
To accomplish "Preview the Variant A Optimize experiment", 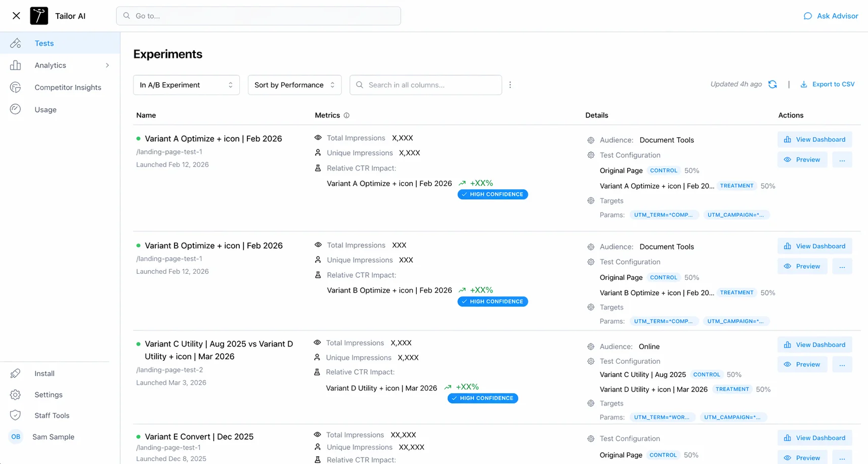I will pos(802,160).
